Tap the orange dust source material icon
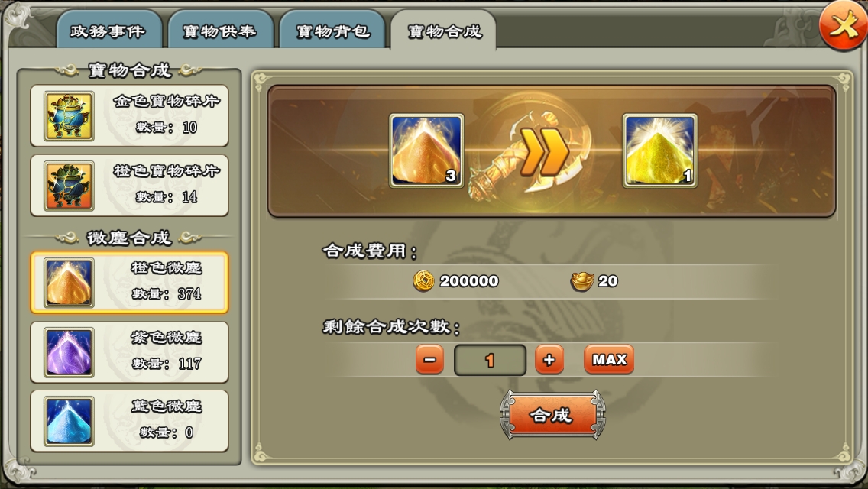The image size is (868, 489). (x=426, y=151)
